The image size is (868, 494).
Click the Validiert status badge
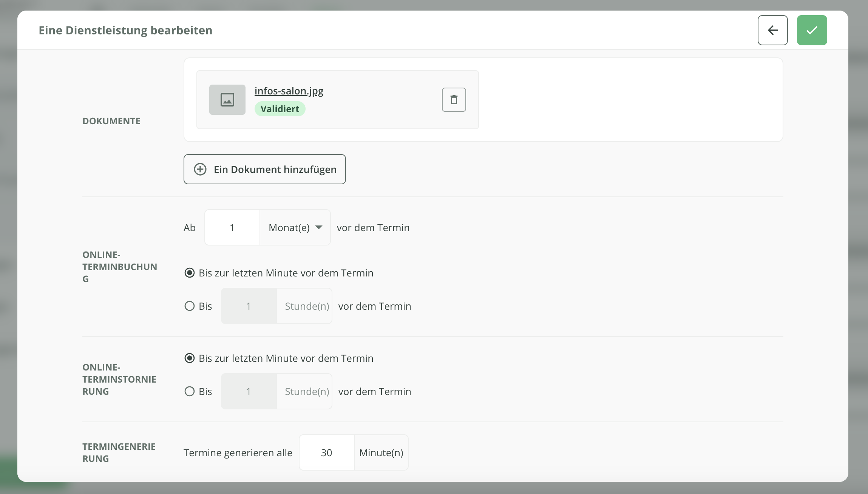coord(280,109)
